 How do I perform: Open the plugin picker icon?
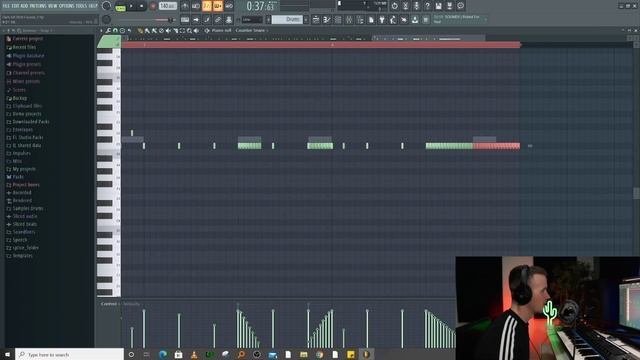point(382,20)
